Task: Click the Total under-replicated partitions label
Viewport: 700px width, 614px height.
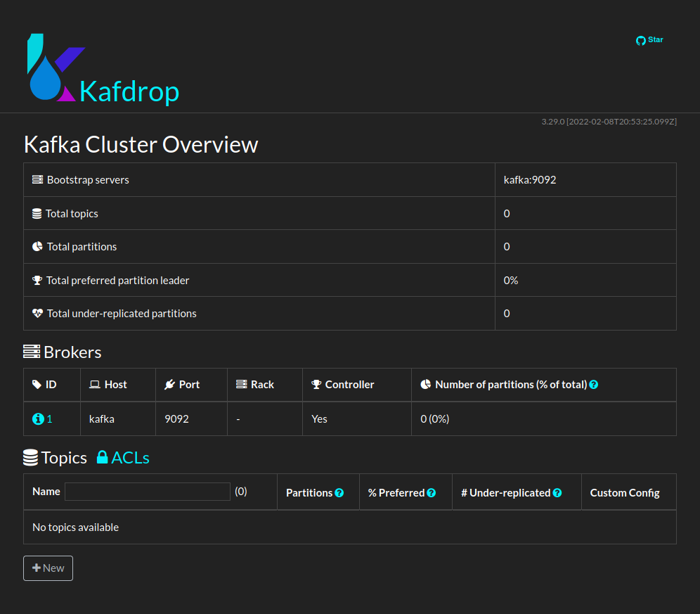Action: 122,314
